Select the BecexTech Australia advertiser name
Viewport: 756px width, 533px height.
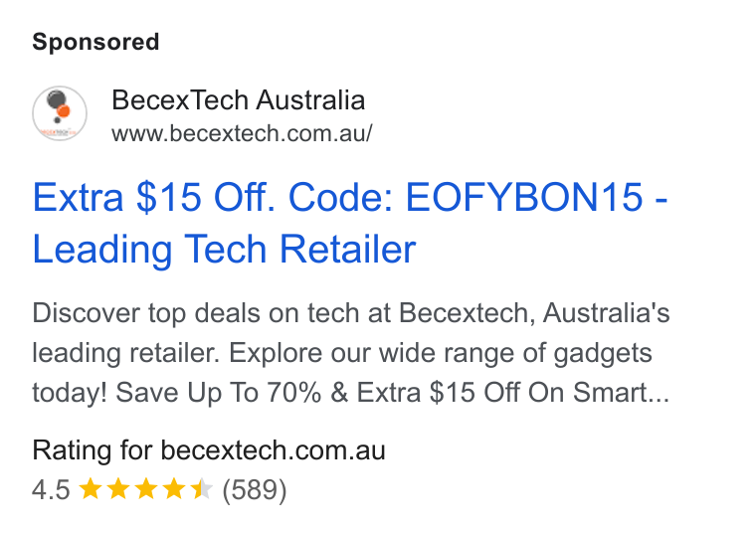[238, 100]
